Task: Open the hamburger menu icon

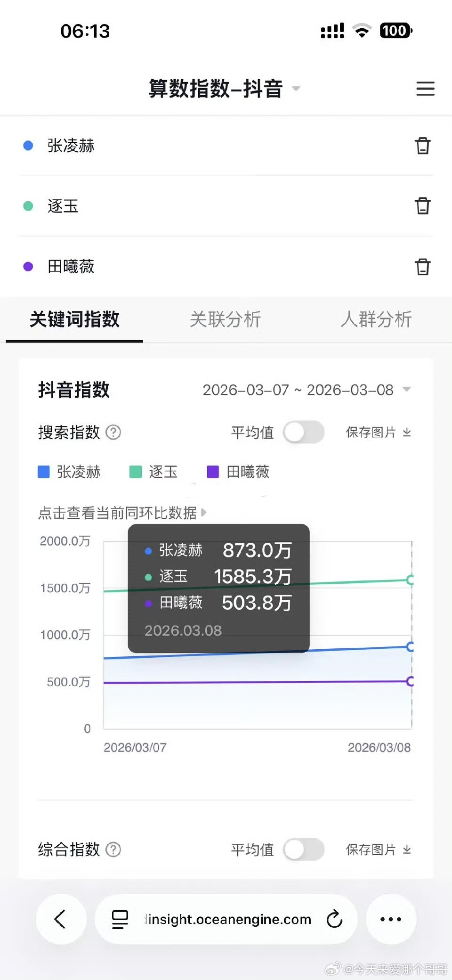Action: (x=425, y=89)
